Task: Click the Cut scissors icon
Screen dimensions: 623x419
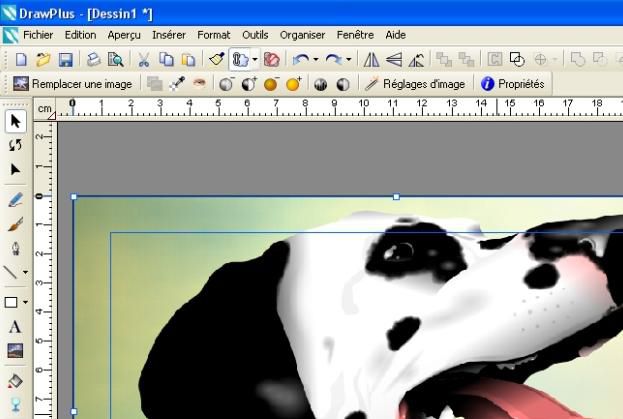Action: click(144, 60)
